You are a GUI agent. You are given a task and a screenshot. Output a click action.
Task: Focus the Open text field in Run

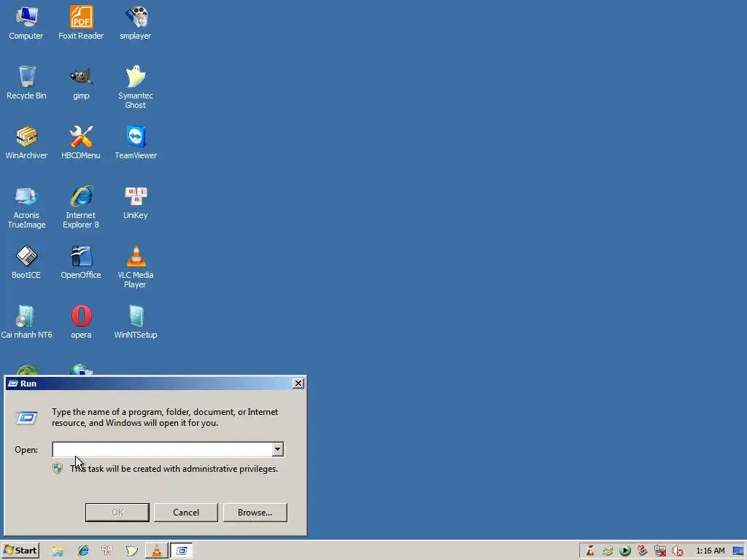[x=162, y=449]
